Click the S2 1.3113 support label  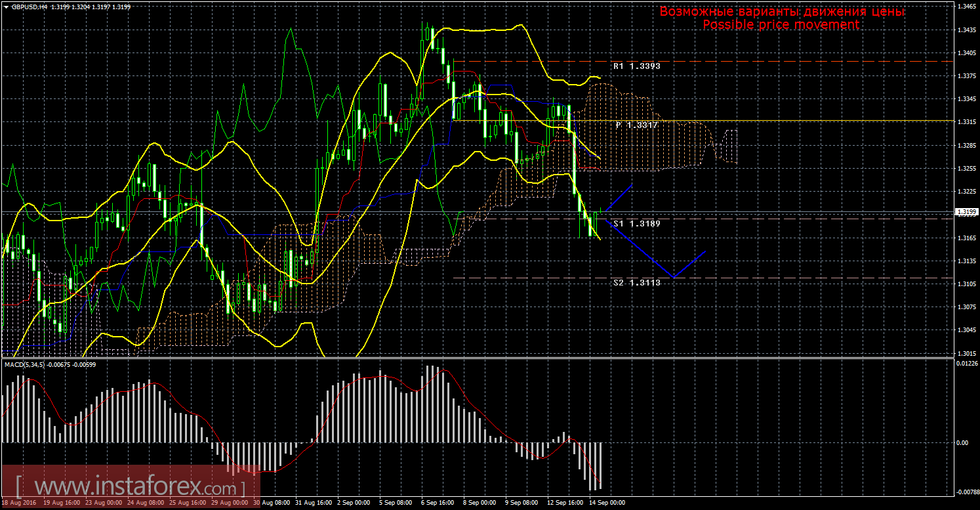pyautogui.click(x=636, y=283)
